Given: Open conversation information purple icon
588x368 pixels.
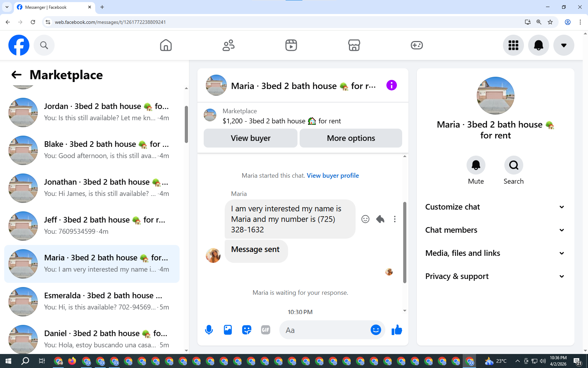Looking at the screenshot, I should 392,85.
